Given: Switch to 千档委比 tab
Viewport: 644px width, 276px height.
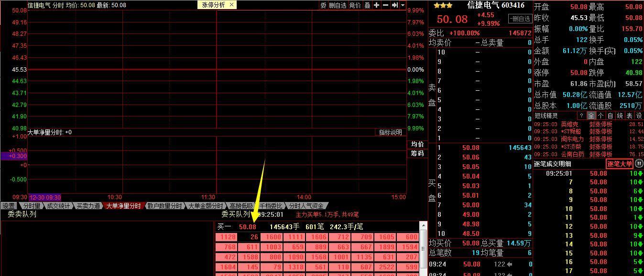Looking at the screenshot, I should 271,206.
